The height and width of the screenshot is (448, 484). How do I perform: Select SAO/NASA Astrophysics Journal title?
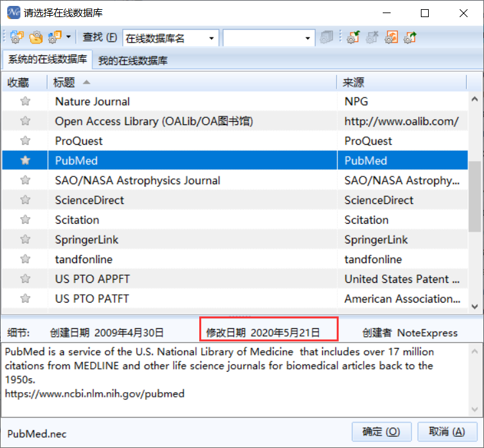tap(137, 180)
